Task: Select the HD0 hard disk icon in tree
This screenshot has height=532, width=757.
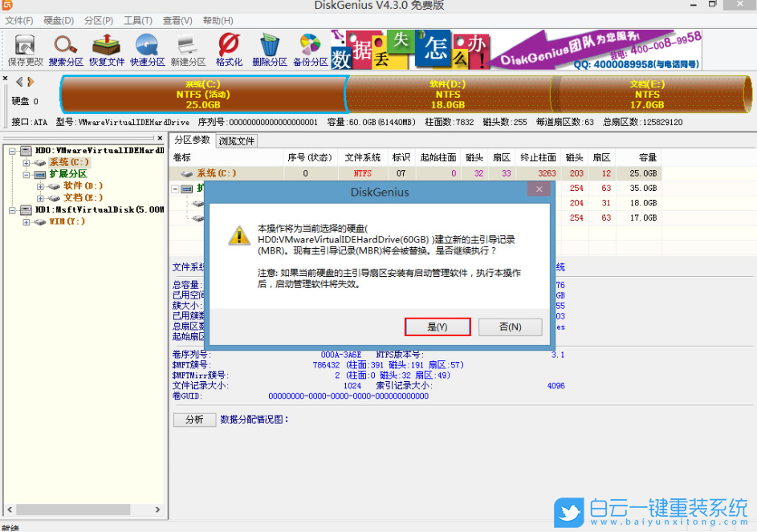Action: [x=25, y=150]
